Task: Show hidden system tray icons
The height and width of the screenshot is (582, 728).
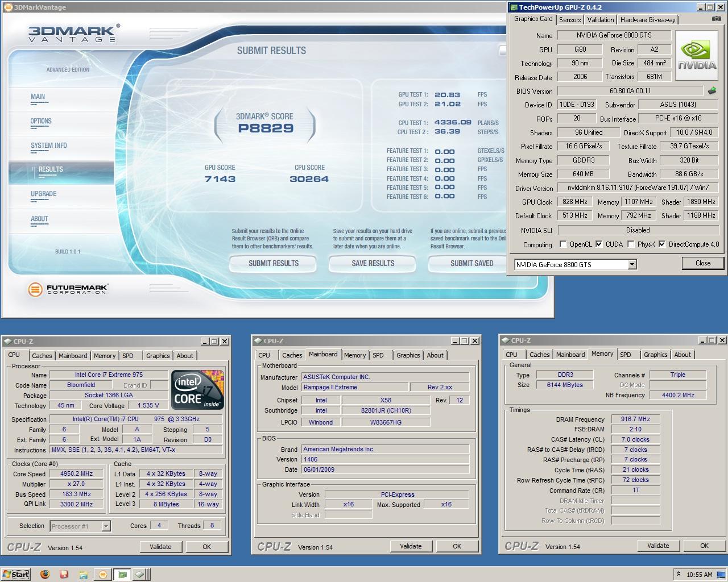Action: tap(678, 574)
